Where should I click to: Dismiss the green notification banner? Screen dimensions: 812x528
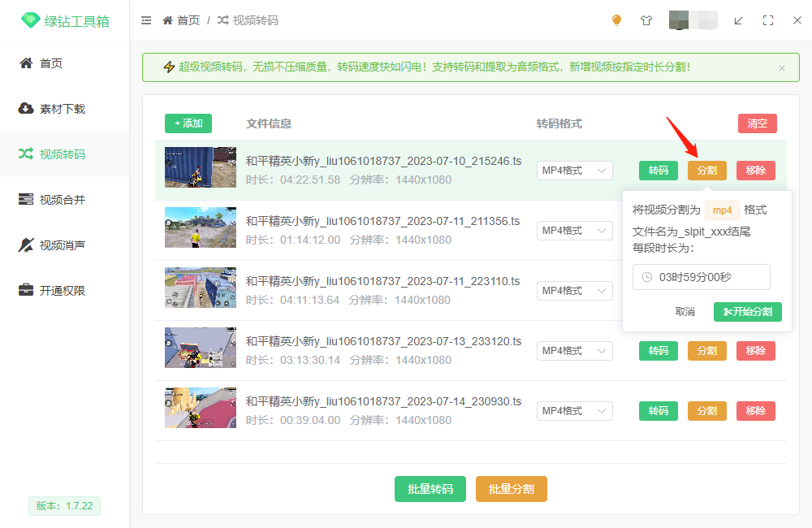click(782, 68)
